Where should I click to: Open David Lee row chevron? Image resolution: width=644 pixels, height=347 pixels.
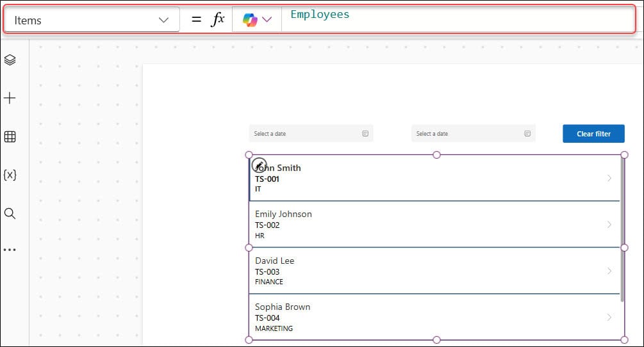click(x=609, y=271)
